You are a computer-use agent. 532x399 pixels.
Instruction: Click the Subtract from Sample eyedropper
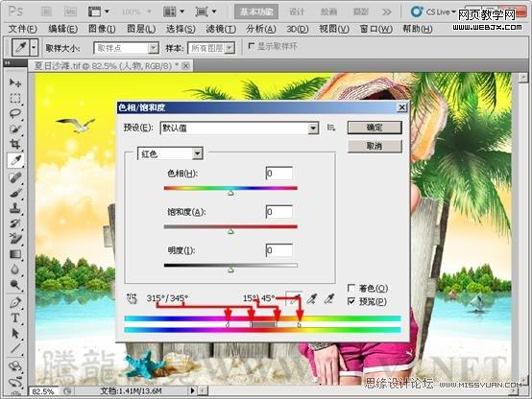click(328, 298)
